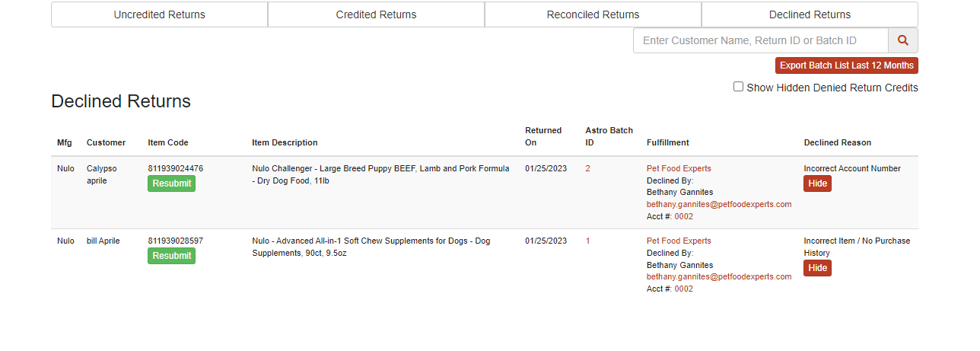Select the Reconciled Returns tab
The height and width of the screenshot is (351, 980).
[x=593, y=14]
